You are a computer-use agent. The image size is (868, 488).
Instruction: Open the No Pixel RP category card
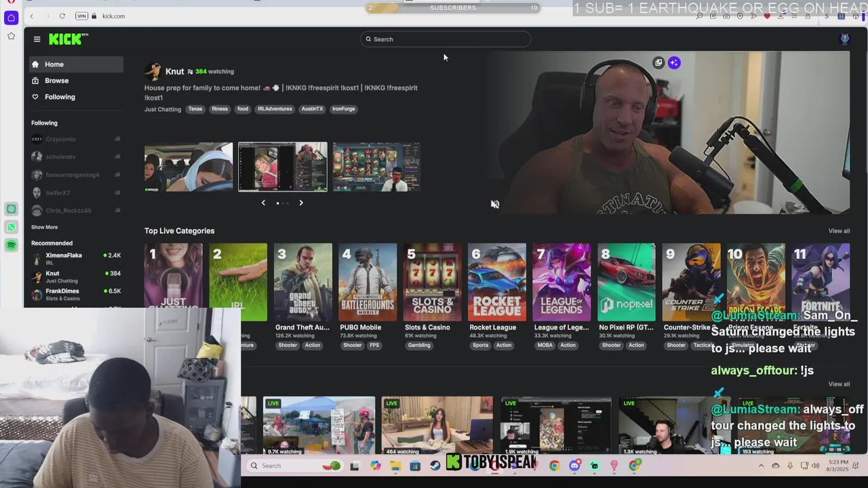[627, 282]
